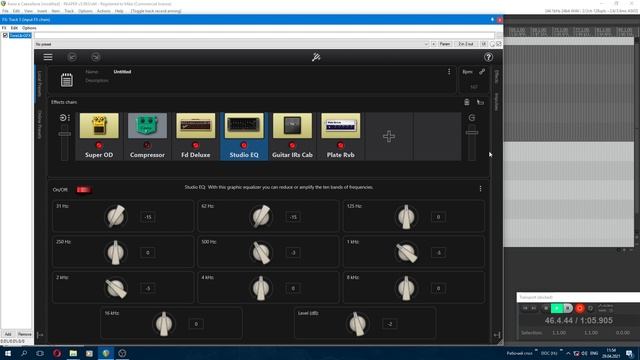Open REAPER Track menu
Viewport: 640px width, 360px height.
(69, 11)
